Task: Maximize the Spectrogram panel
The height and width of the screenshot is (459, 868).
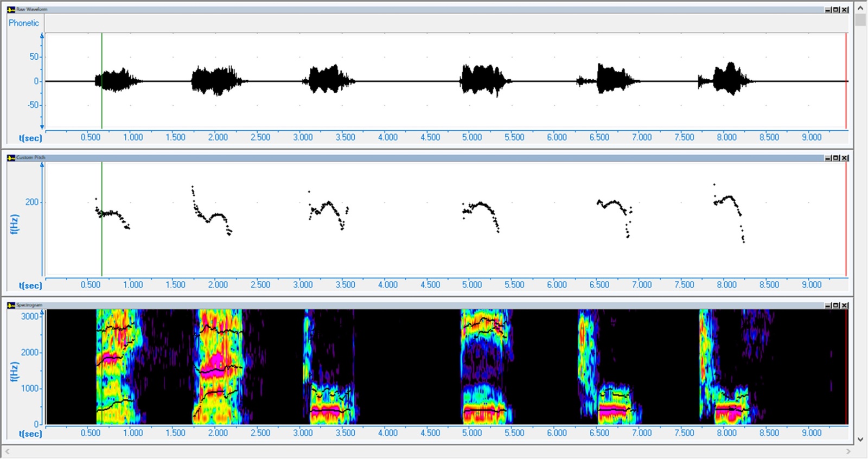Action: tap(836, 305)
